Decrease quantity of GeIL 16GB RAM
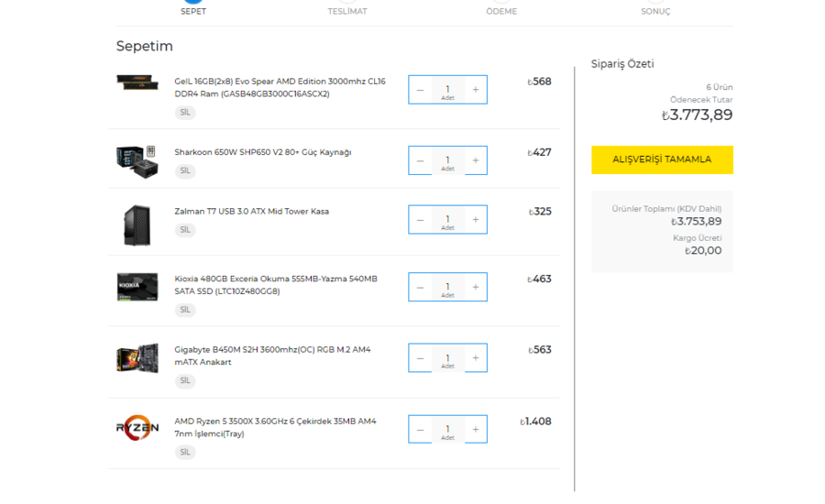Screen dimensions: 825x504 pos(420,90)
